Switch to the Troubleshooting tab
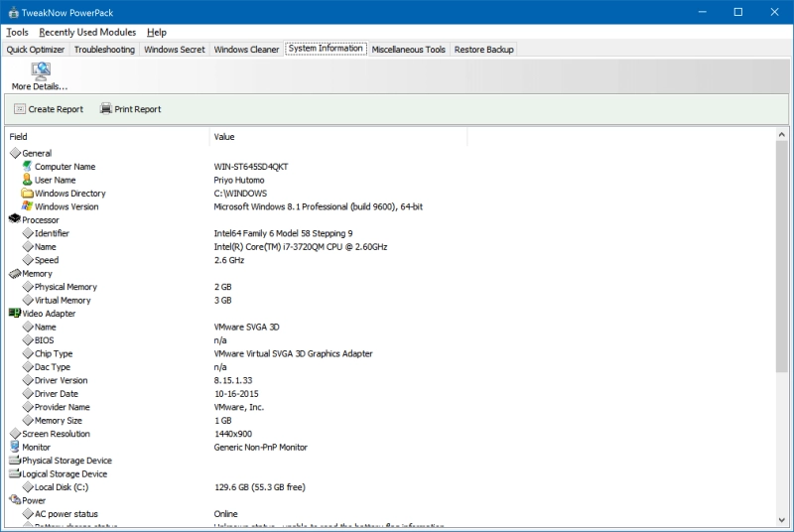 pyautogui.click(x=104, y=49)
